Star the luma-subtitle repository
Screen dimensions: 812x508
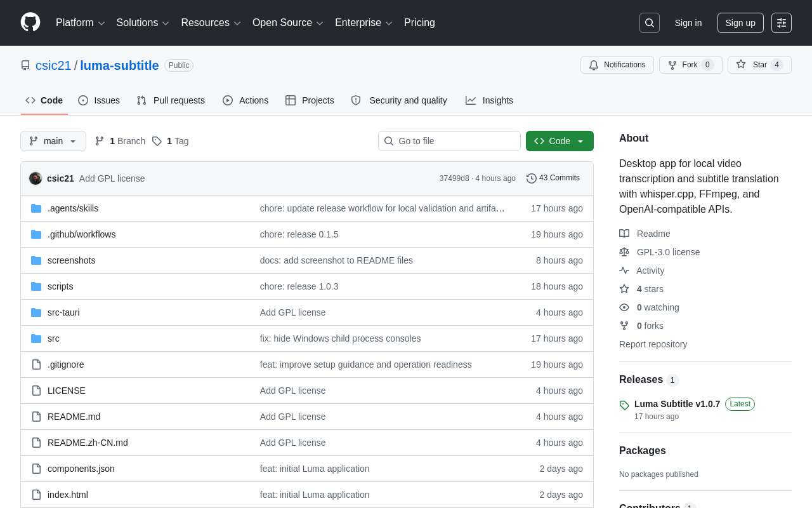click(x=759, y=65)
